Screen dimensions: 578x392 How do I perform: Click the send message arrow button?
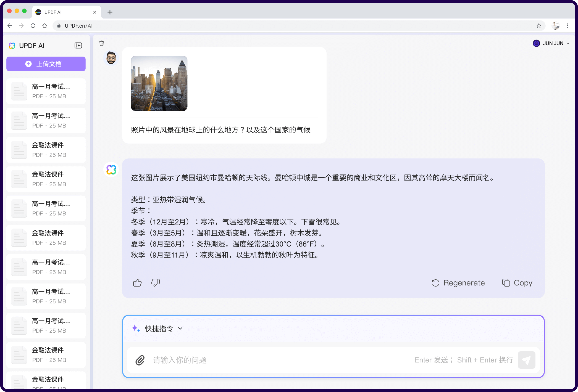click(526, 360)
